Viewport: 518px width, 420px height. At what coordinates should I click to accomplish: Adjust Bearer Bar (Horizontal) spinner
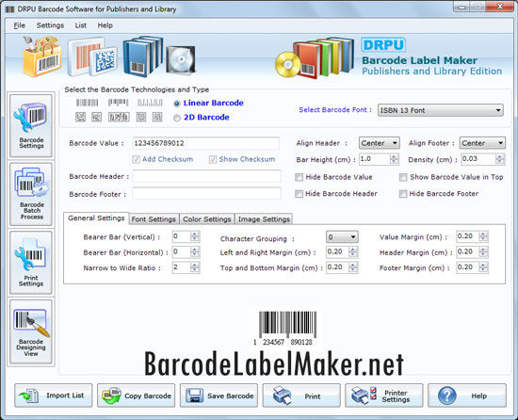(x=195, y=252)
